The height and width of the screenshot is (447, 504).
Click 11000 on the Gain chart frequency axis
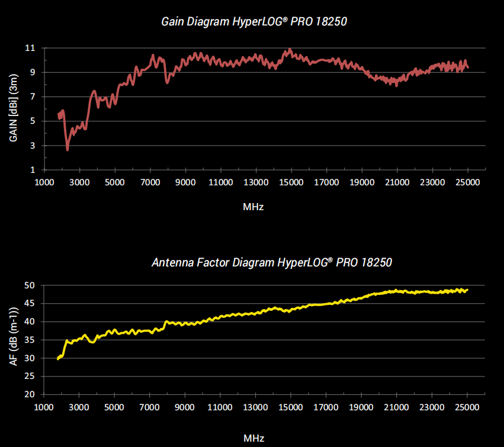[221, 182]
